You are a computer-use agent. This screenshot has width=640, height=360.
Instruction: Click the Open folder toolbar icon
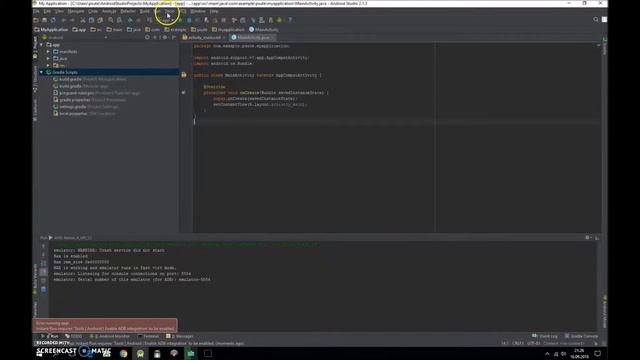[36, 20]
